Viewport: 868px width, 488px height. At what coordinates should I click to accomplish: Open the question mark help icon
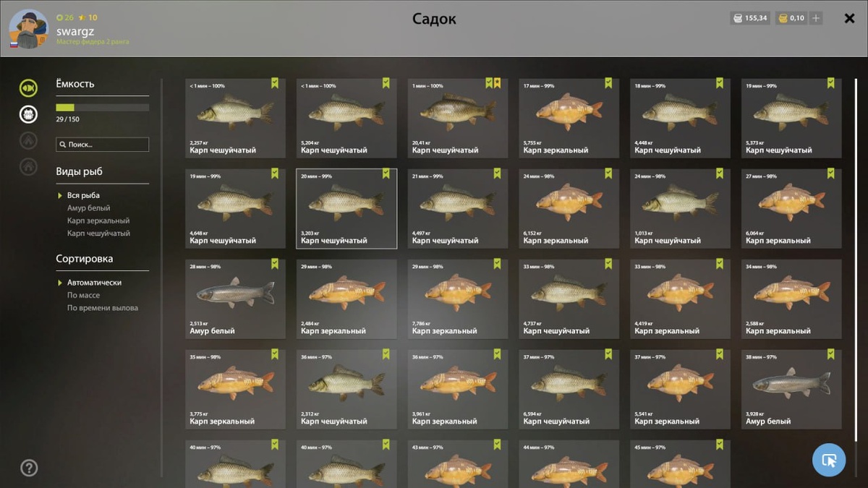click(x=29, y=467)
